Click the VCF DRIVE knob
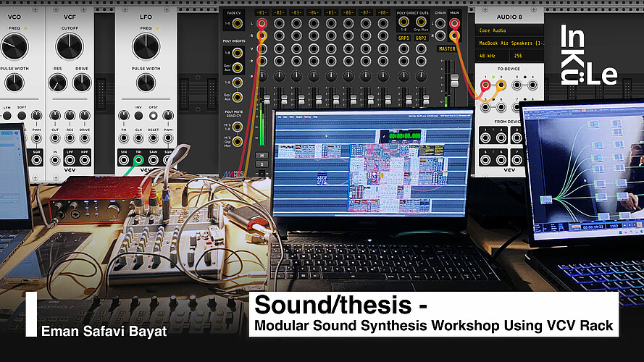The height and width of the screenshot is (362, 644). click(82, 83)
